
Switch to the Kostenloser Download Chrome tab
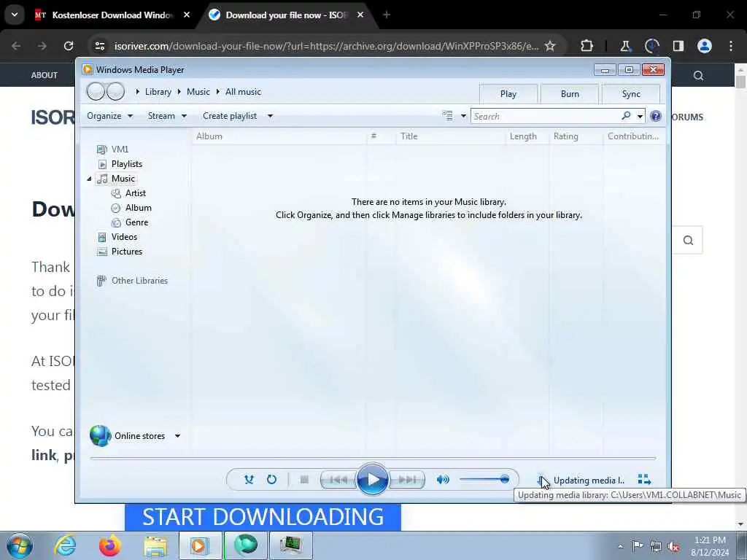tap(113, 15)
